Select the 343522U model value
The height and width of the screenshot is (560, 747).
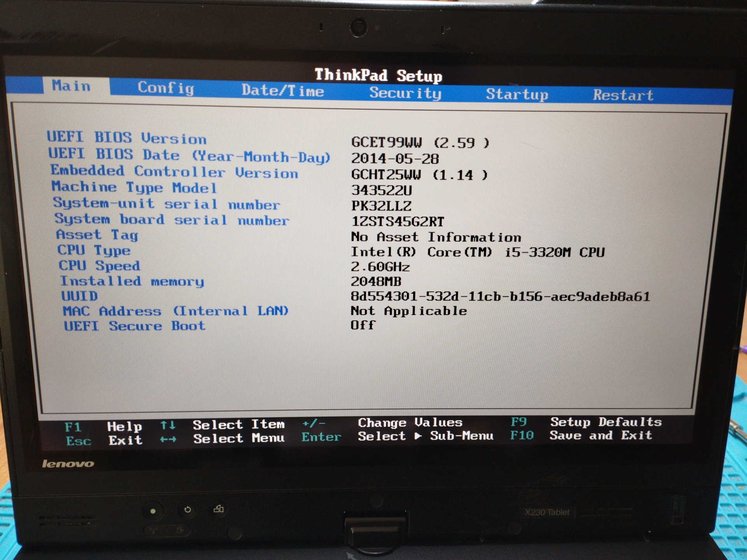pos(381,190)
